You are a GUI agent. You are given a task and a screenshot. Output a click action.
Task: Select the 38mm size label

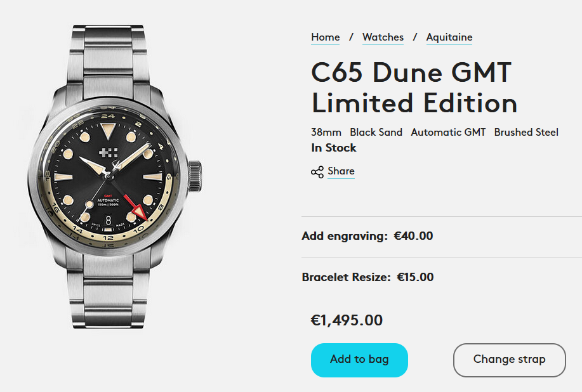pos(326,132)
